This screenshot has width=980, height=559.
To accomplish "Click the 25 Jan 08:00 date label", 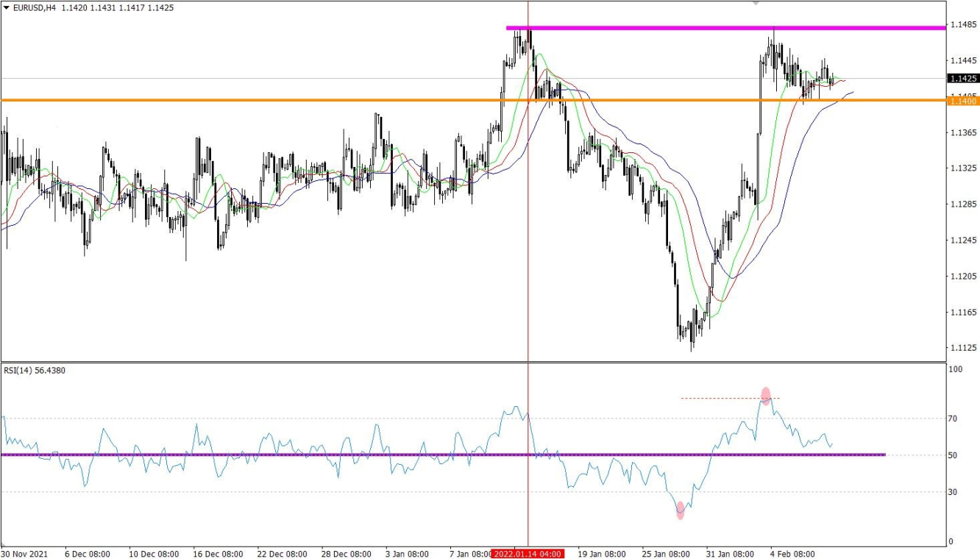I will (x=667, y=554).
